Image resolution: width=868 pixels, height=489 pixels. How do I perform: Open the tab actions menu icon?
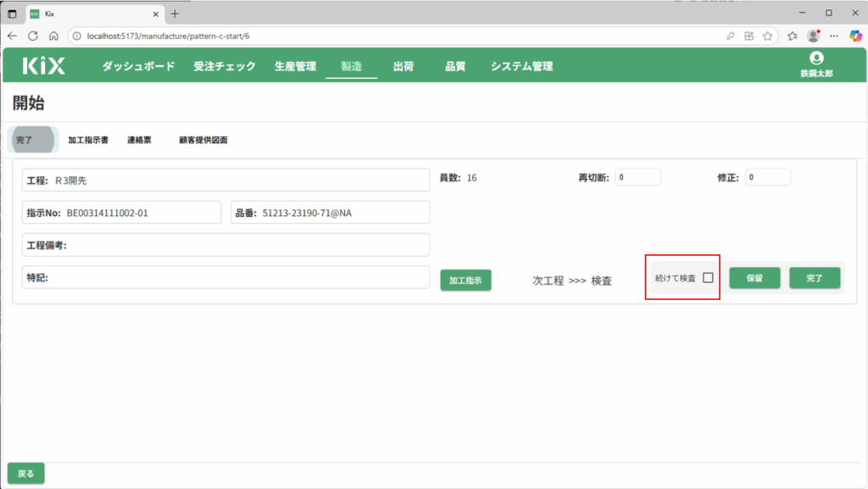point(12,14)
